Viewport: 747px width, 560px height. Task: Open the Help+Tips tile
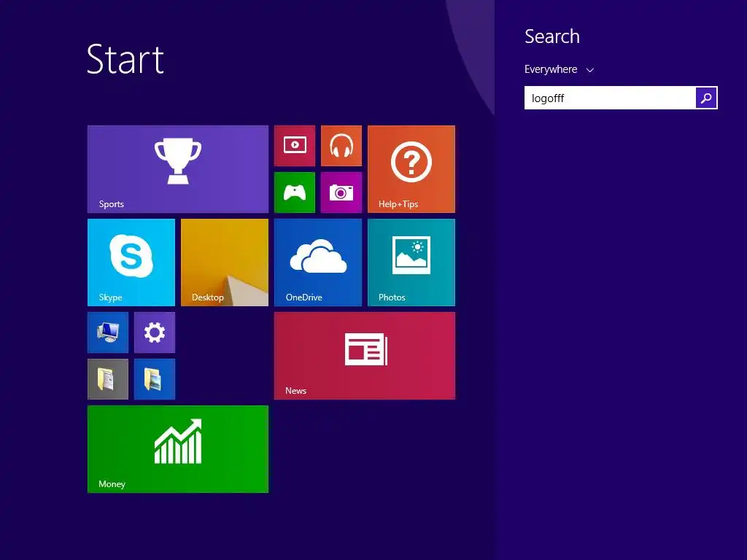pyautogui.click(x=411, y=169)
